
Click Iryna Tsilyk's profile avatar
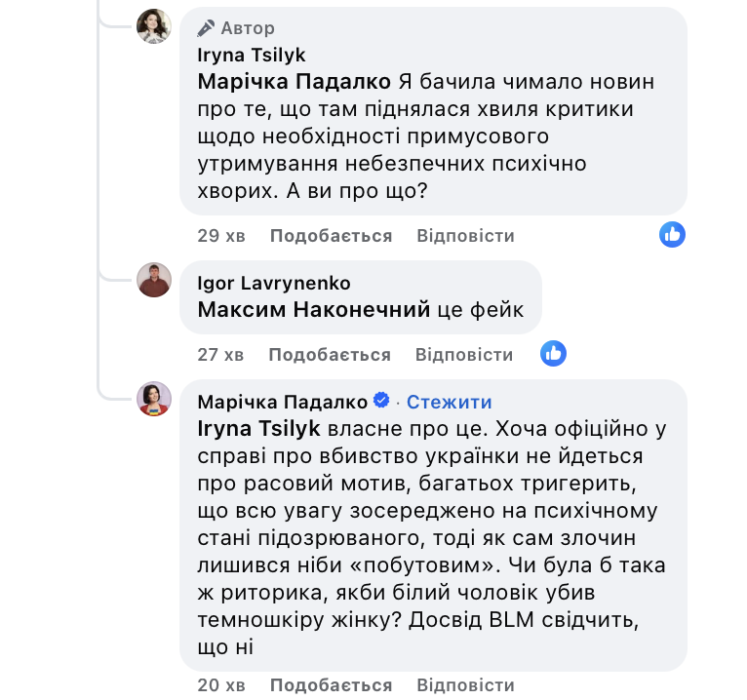154,26
